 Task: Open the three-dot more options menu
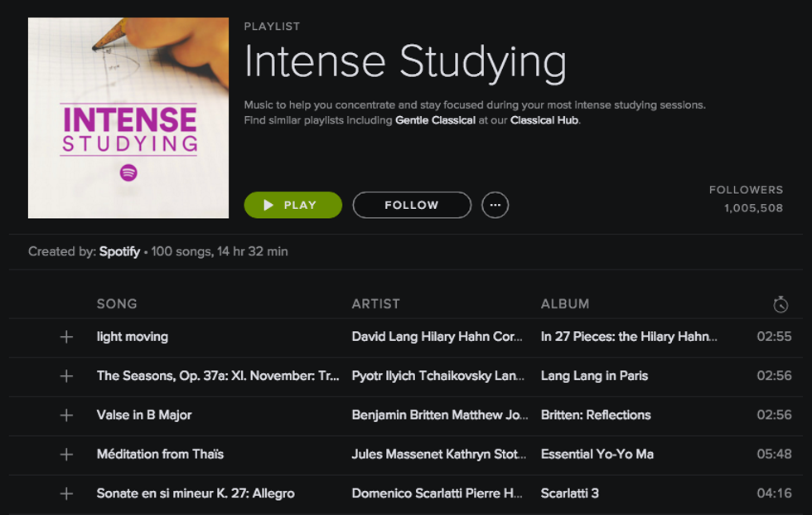click(x=495, y=205)
